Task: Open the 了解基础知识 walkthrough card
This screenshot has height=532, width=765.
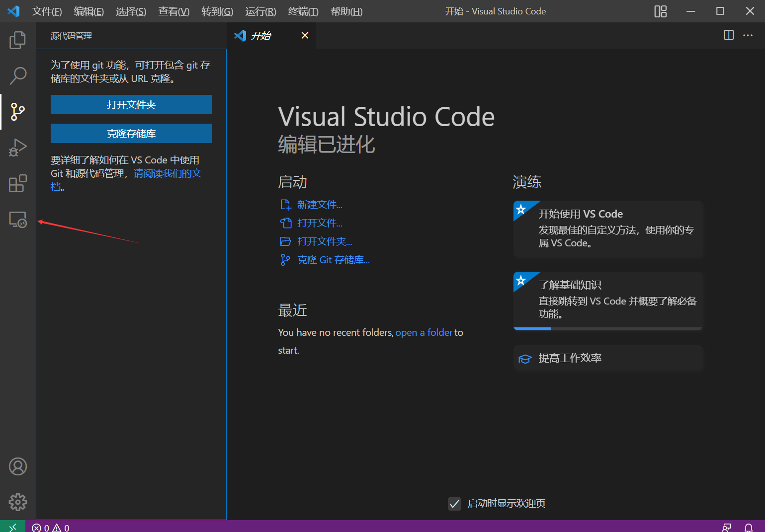Action: coord(608,301)
